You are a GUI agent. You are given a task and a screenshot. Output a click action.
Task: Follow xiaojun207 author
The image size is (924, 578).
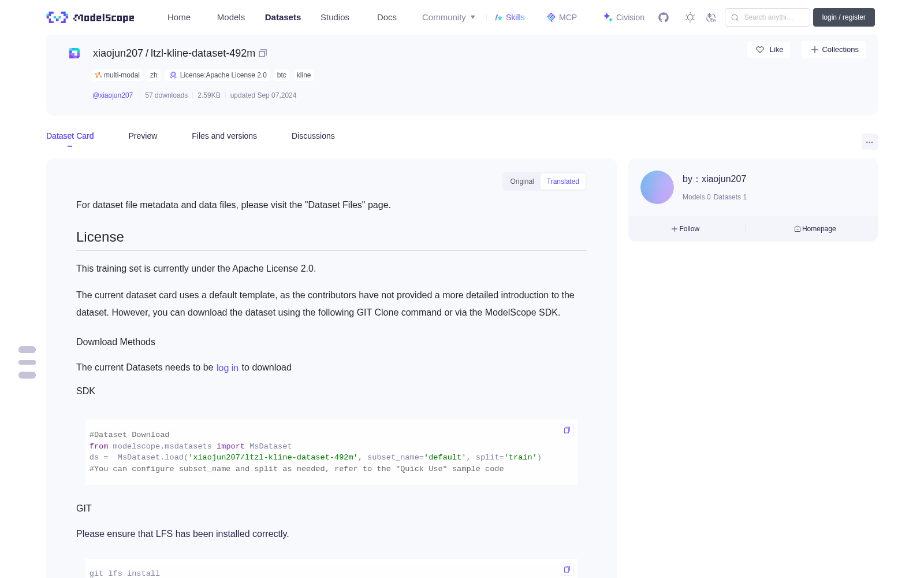tap(685, 229)
